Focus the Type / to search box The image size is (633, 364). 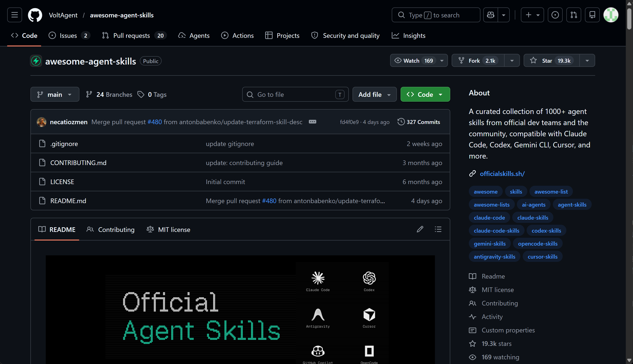(x=436, y=15)
